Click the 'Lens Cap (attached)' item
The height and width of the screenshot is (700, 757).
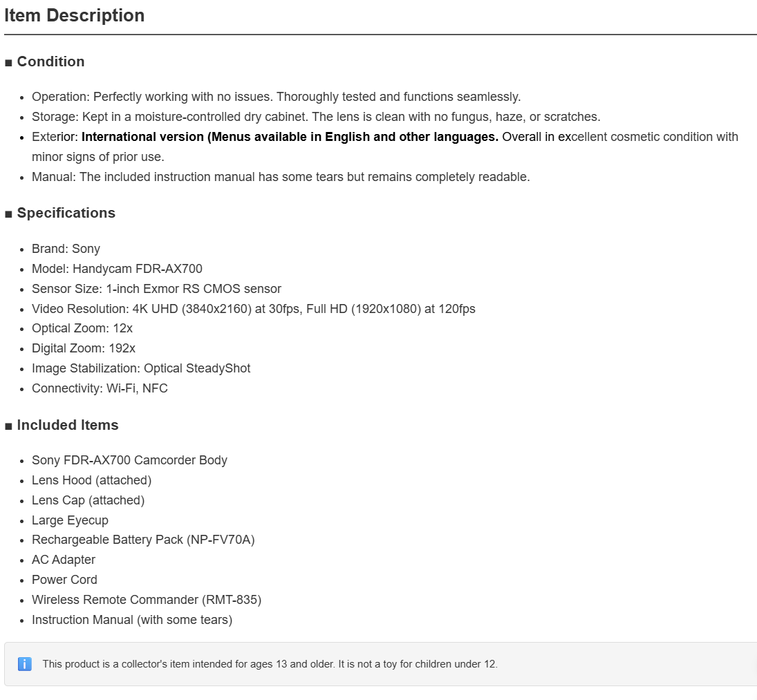88,500
